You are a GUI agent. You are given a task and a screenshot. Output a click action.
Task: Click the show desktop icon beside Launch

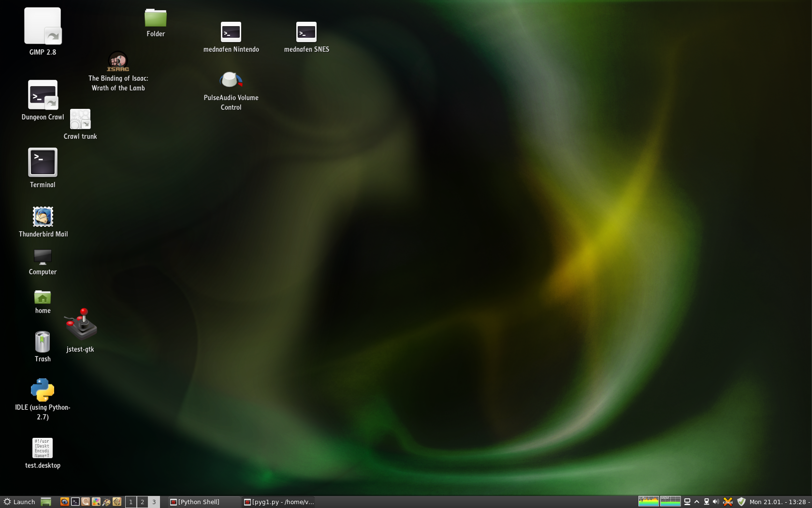tap(46, 502)
